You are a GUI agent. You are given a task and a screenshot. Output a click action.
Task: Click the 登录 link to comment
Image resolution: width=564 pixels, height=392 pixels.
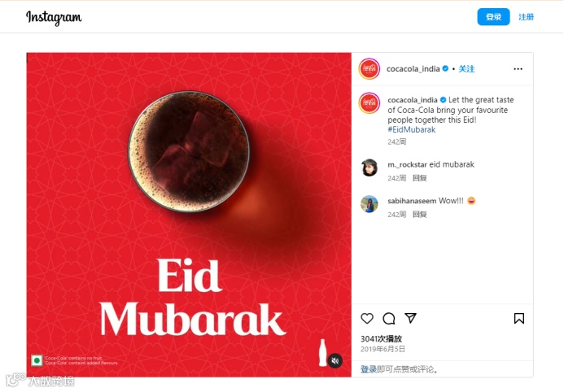pyautogui.click(x=369, y=369)
